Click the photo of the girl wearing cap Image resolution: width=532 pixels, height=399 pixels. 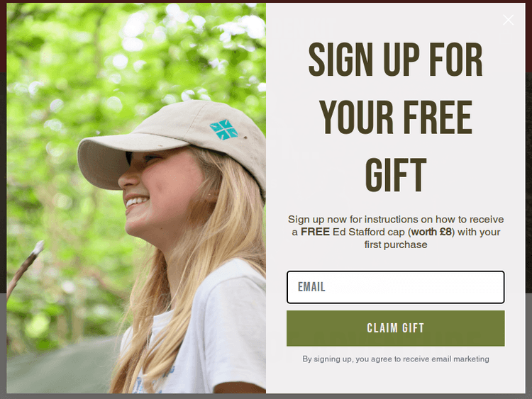pos(136,198)
